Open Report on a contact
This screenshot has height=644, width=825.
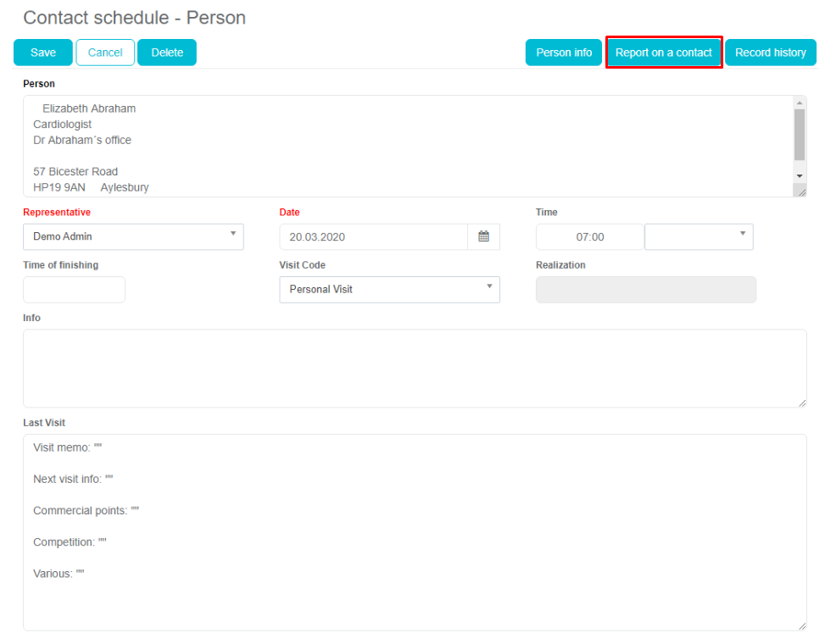pyautogui.click(x=664, y=53)
